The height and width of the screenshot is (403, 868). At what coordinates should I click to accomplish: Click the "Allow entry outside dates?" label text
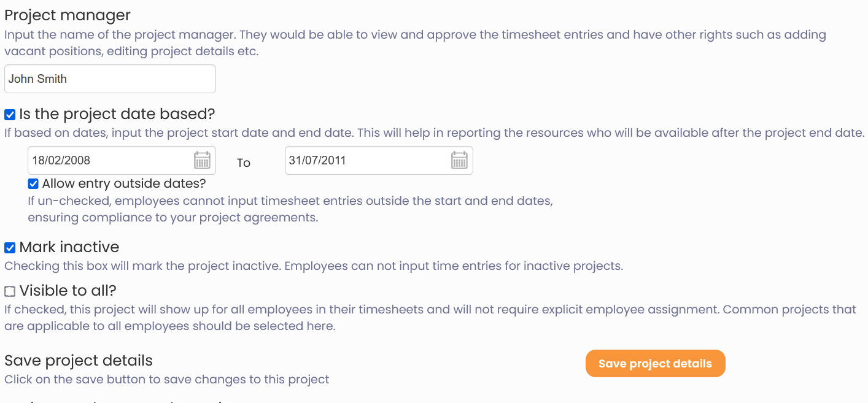tap(124, 183)
